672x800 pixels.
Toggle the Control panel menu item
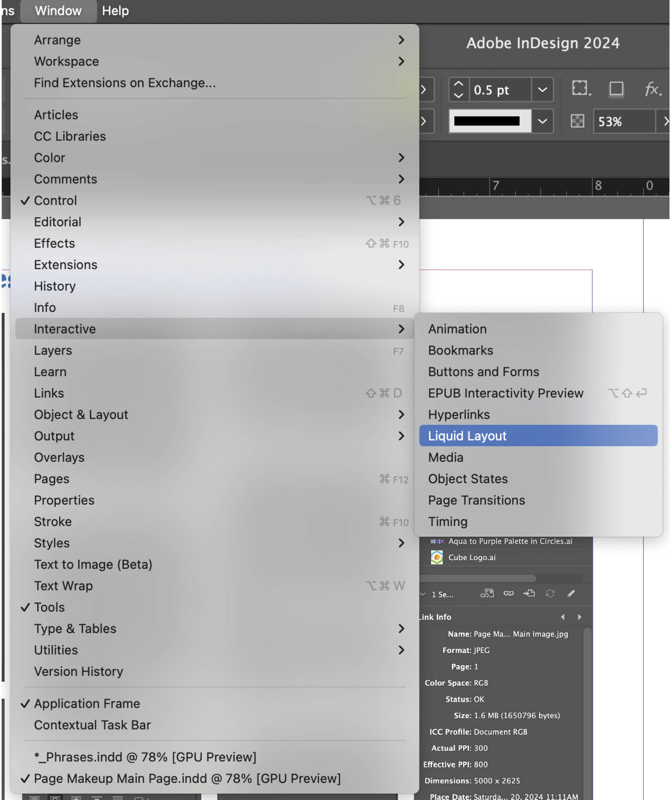(215, 200)
